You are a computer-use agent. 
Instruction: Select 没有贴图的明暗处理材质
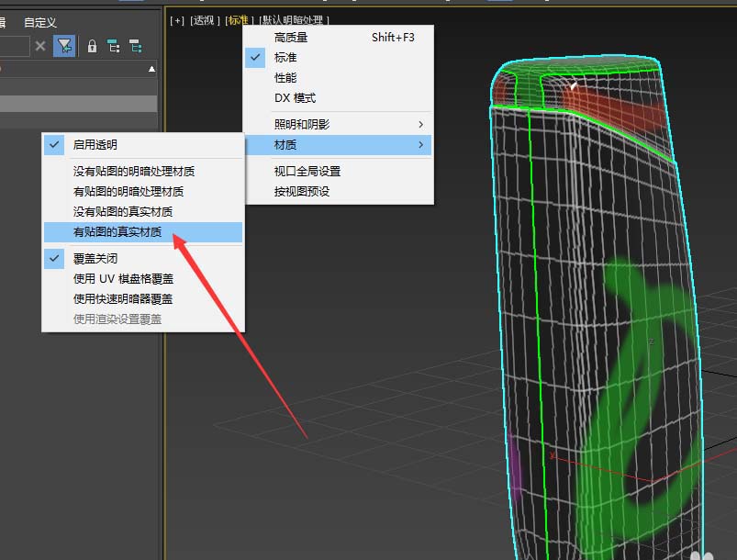pos(143,171)
